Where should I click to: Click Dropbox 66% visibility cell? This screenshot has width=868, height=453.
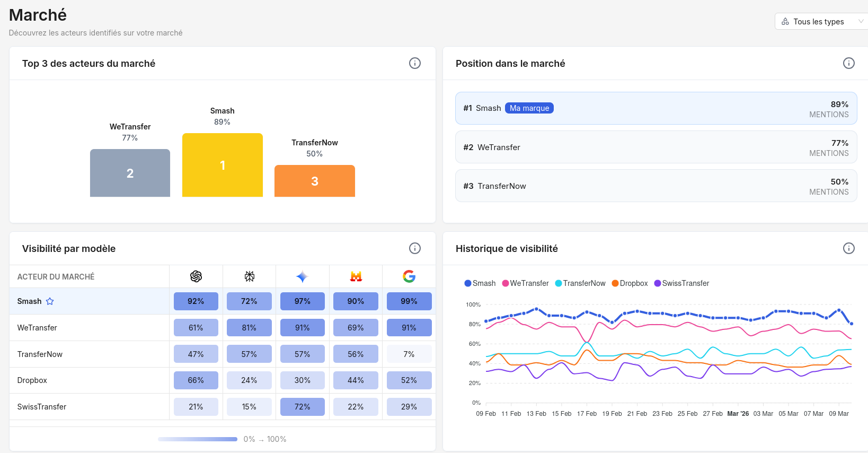(196, 380)
